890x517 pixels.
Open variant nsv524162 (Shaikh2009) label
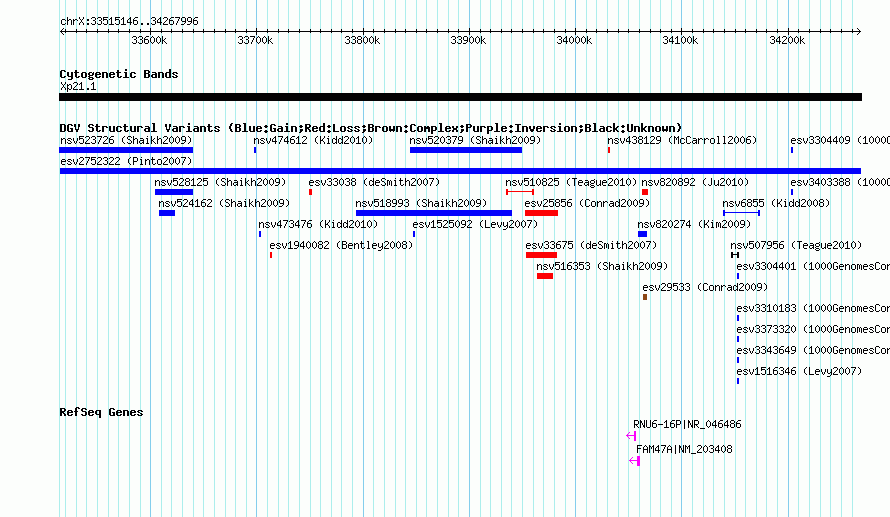click(224, 203)
